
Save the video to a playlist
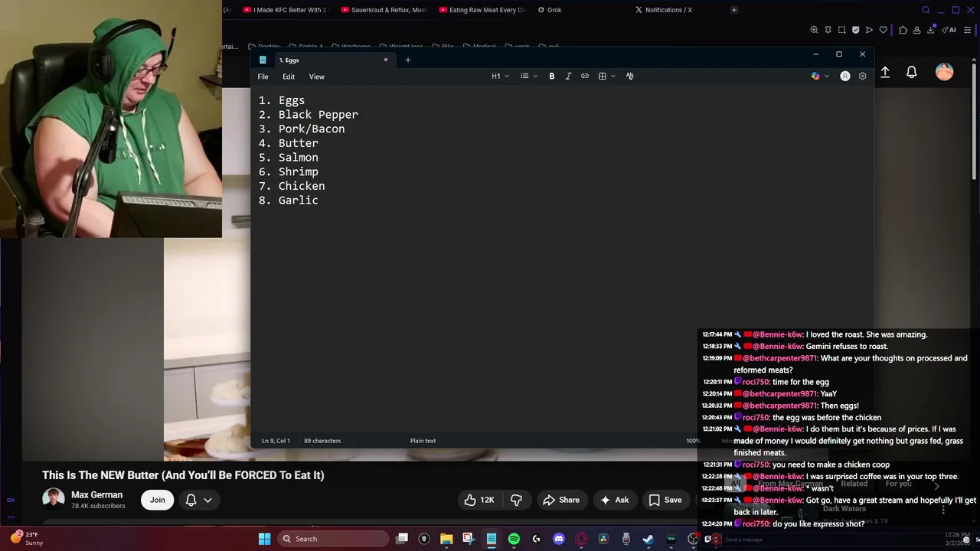pos(665,500)
